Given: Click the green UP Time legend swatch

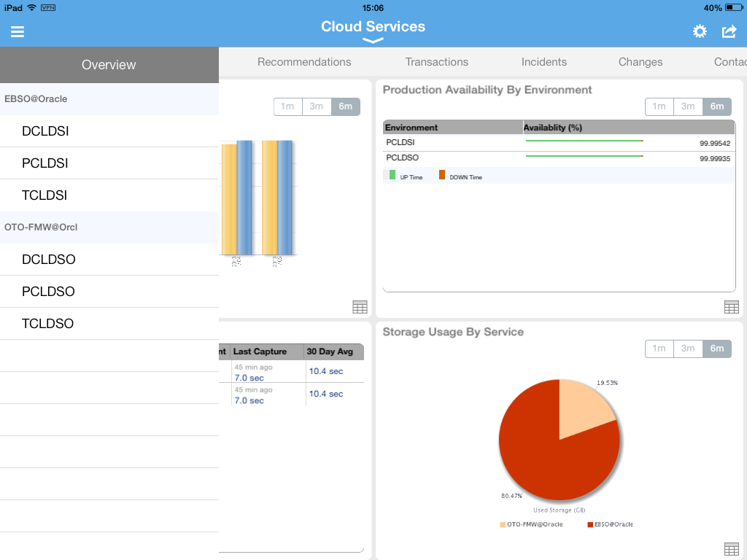Looking at the screenshot, I should (x=392, y=175).
